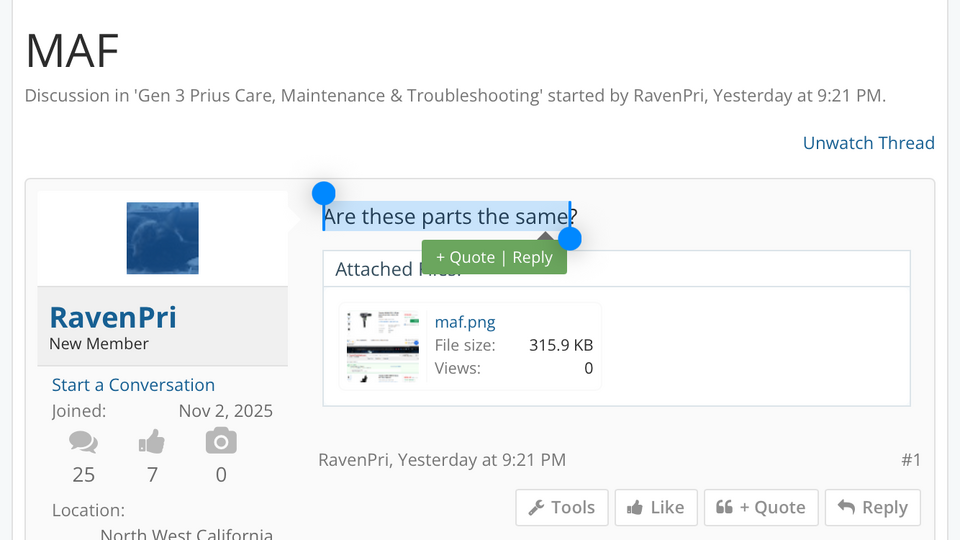
Task: Click Start a Conversation link
Action: 133,385
